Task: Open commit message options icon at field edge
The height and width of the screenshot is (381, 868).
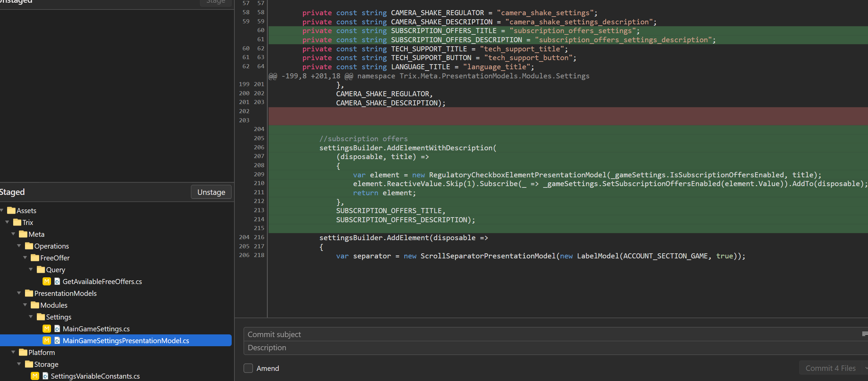Action: (865, 334)
